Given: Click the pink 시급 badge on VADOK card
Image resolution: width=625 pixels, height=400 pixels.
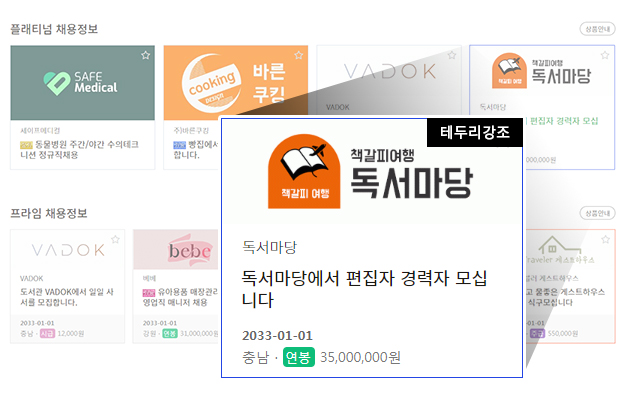Looking at the screenshot, I should pyautogui.click(x=47, y=333).
